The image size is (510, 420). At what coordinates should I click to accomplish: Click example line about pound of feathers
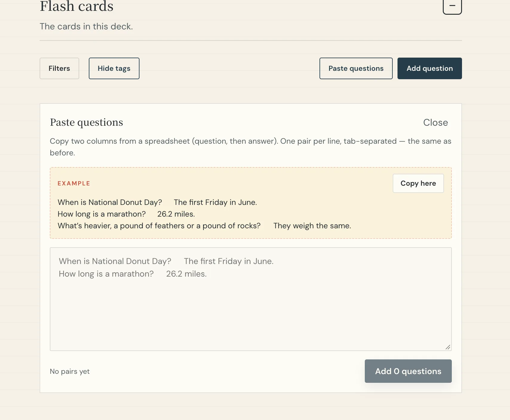coord(159,226)
